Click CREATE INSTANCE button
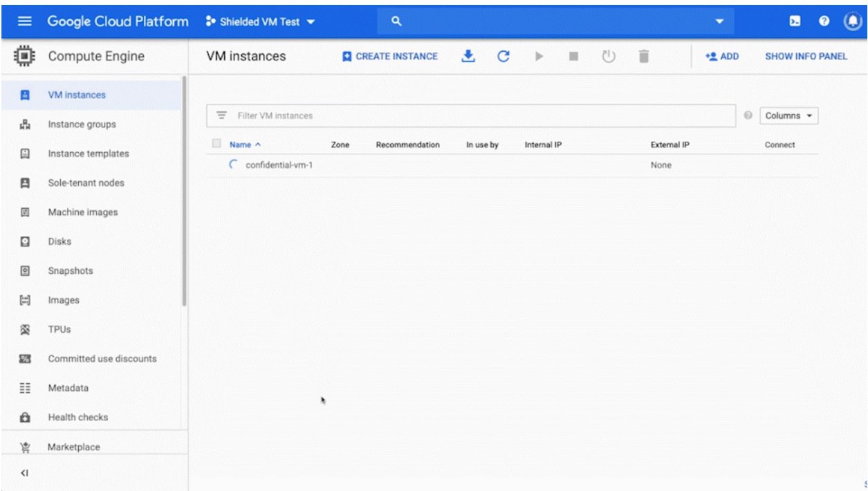The image size is (868, 491). tap(391, 57)
